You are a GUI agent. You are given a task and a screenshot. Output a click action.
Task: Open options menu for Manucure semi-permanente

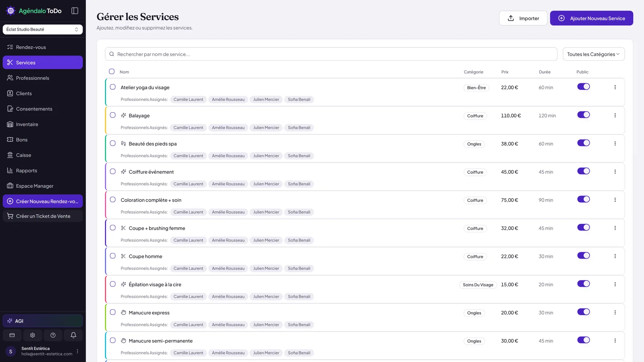[x=615, y=341]
